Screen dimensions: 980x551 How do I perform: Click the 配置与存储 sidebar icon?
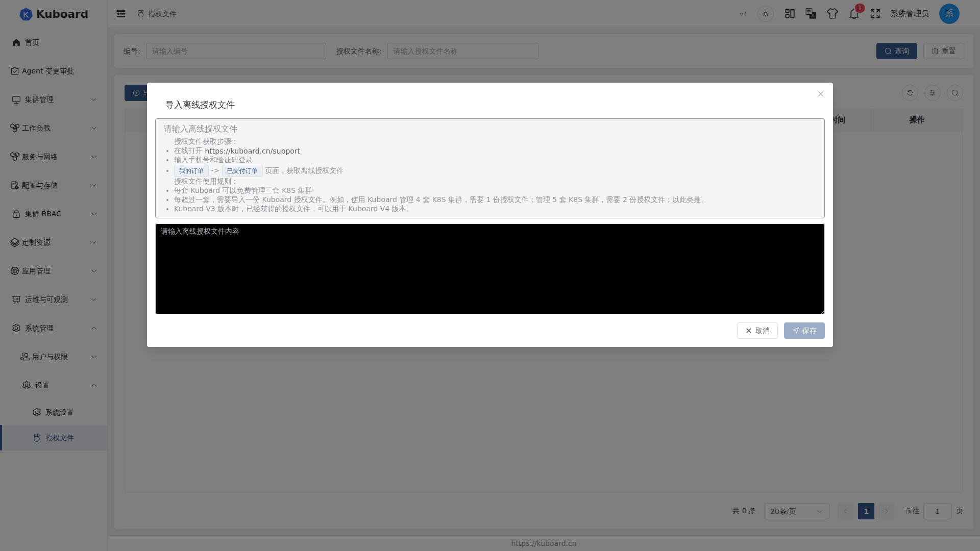click(15, 185)
